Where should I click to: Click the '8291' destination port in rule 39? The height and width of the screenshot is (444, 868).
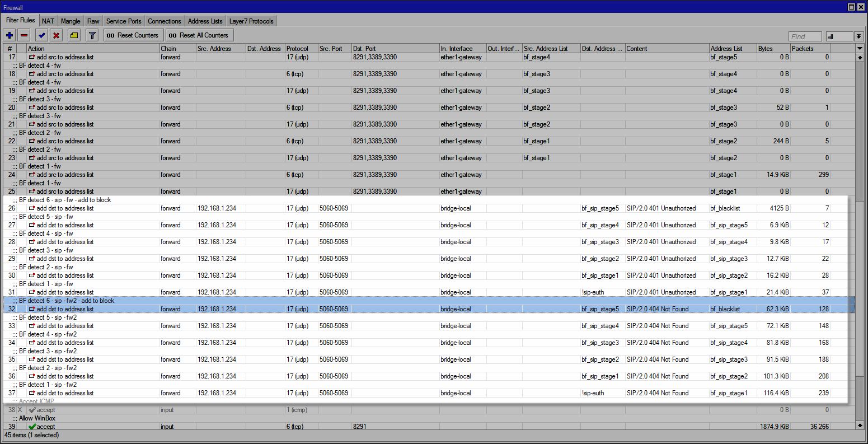359,427
